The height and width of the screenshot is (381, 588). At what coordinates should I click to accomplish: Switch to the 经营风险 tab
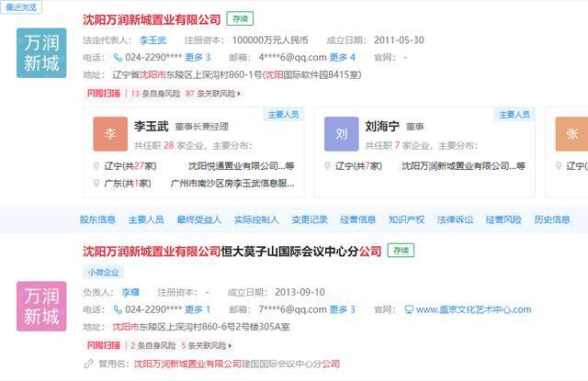503,219
